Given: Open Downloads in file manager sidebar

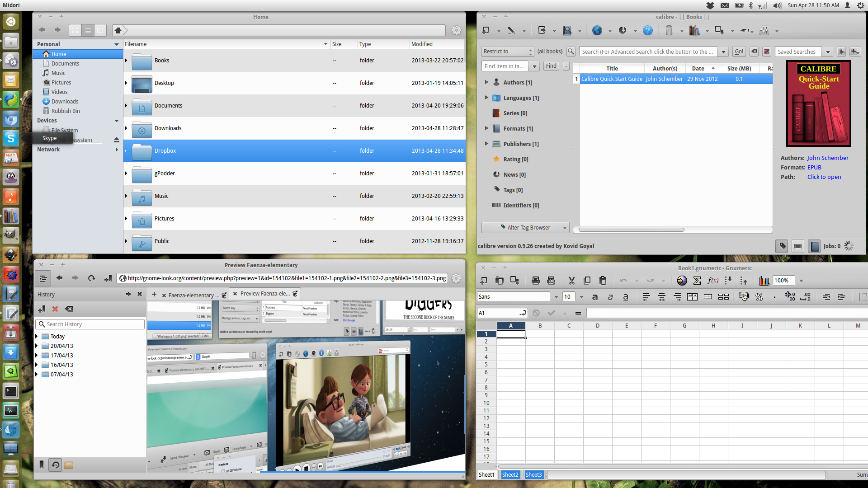Looking at the screenshot, I should [x=65, y=101].
